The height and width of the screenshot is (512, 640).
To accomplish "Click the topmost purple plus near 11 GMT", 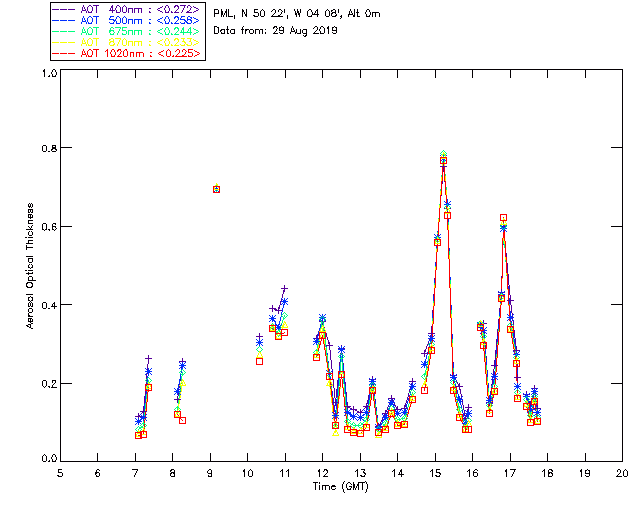I will [284, 289].
